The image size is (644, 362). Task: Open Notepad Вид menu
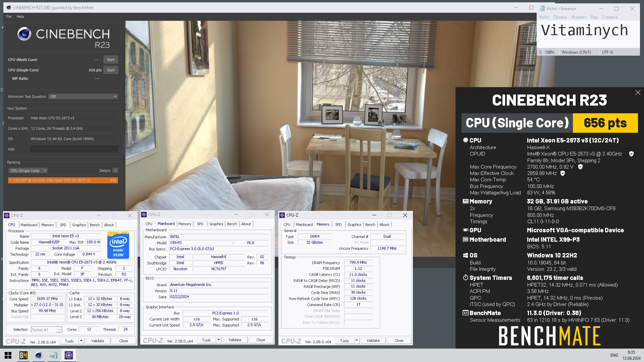click(594, 17)
